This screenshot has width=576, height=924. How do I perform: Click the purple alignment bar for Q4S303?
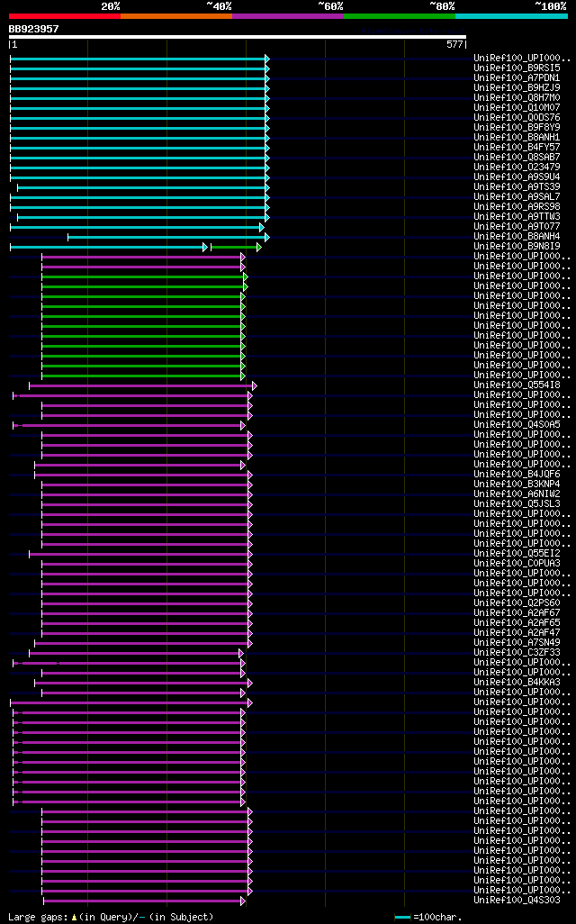pos(144,901)
